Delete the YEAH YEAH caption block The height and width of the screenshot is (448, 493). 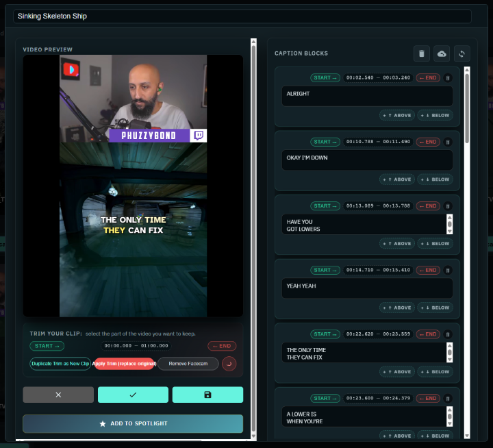448,271
